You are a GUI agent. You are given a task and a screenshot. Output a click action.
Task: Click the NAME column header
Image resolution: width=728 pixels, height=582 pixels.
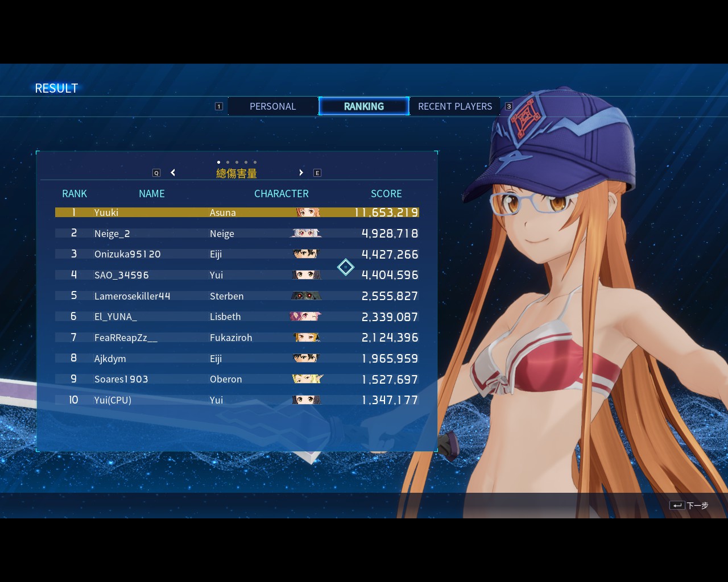pos(152,194)
